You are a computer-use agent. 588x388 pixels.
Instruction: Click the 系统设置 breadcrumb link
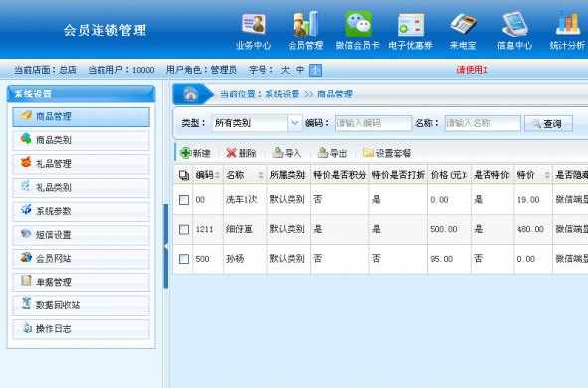point(282,94)
